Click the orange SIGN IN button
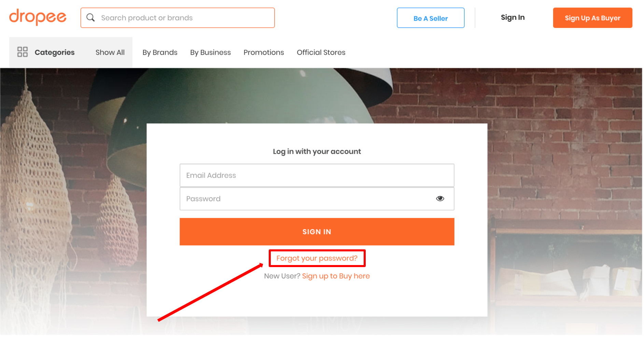644x337 pixels. [x=317, y=232]
